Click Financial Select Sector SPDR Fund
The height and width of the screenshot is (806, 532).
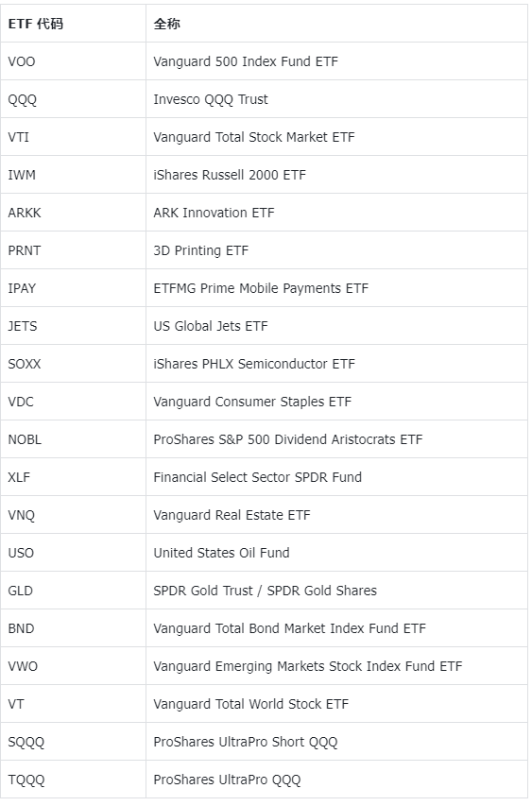(258, 477)
